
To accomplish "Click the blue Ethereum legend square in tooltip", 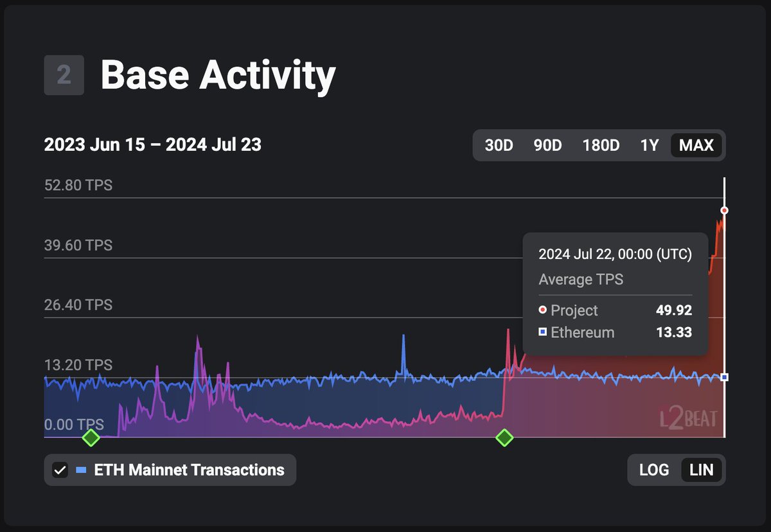I will click(543, 333).
